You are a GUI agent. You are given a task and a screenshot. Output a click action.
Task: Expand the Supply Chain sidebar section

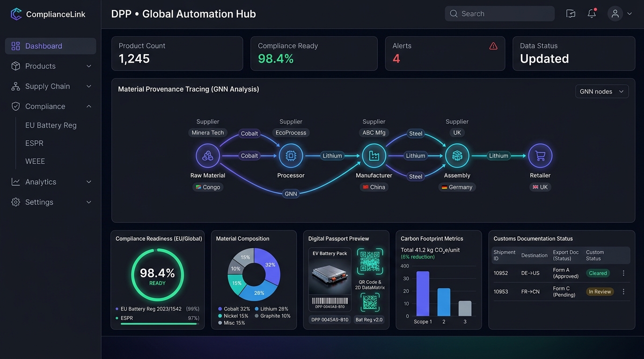point(51,86)
